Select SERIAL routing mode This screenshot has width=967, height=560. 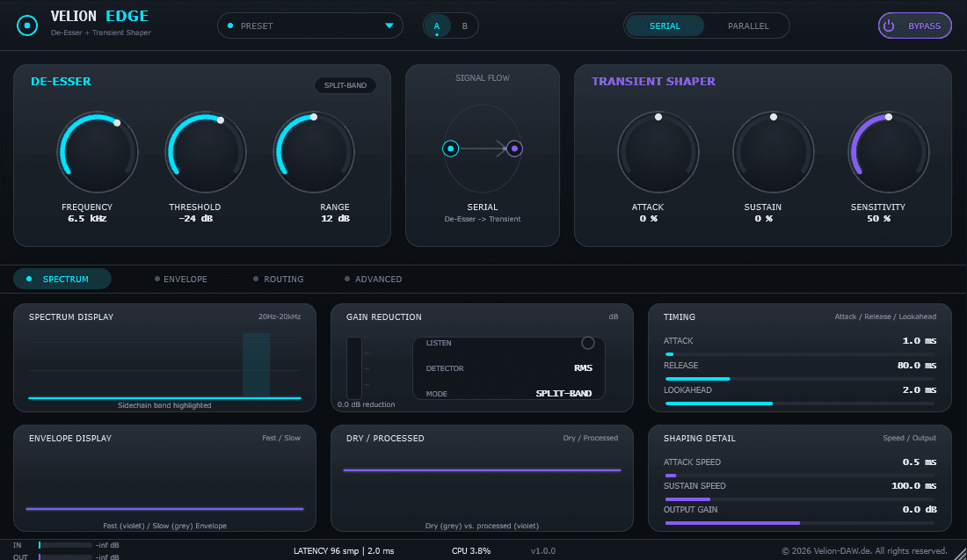(x=665, y=25)
